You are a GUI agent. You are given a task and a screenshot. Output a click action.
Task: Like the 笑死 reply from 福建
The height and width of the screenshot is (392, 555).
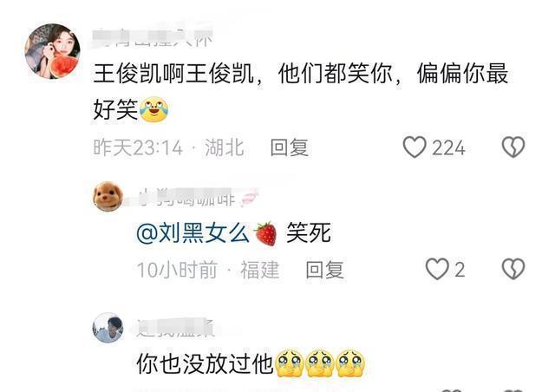[x=437, y=269]
